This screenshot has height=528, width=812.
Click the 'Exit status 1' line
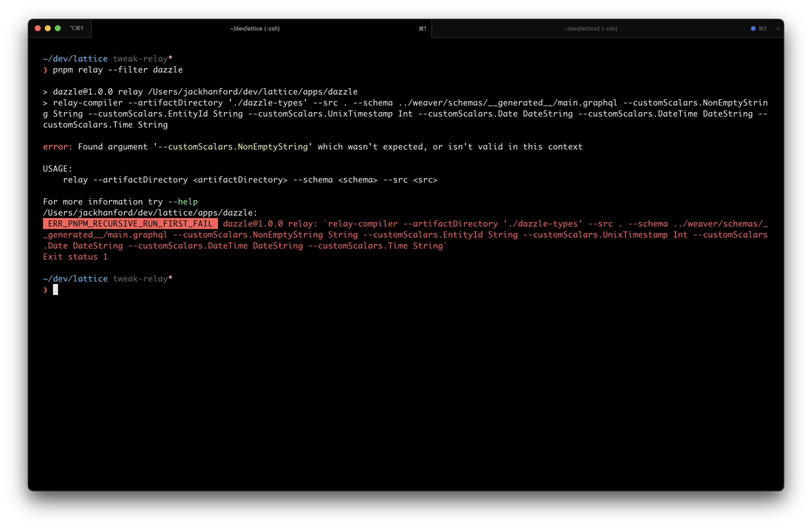click(75, 257)
